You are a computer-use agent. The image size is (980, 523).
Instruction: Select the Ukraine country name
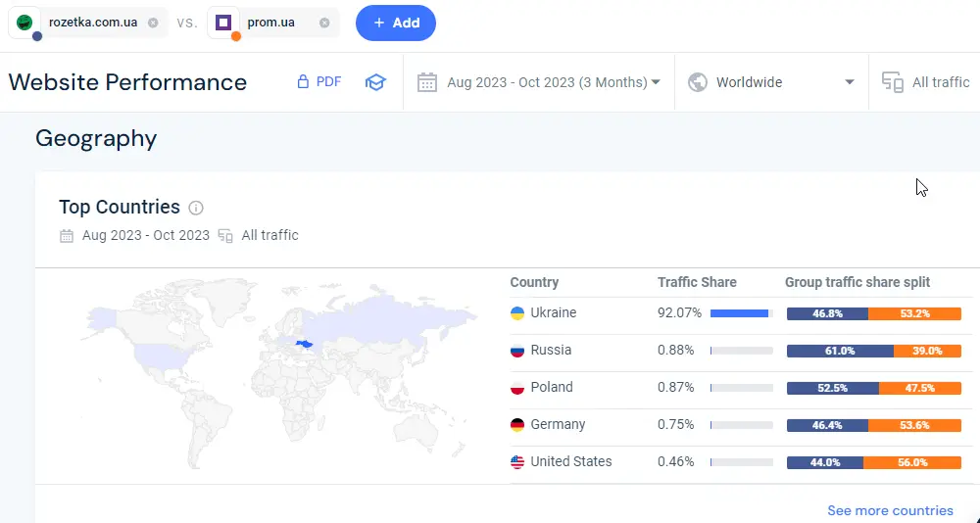[x=553, y=312]
